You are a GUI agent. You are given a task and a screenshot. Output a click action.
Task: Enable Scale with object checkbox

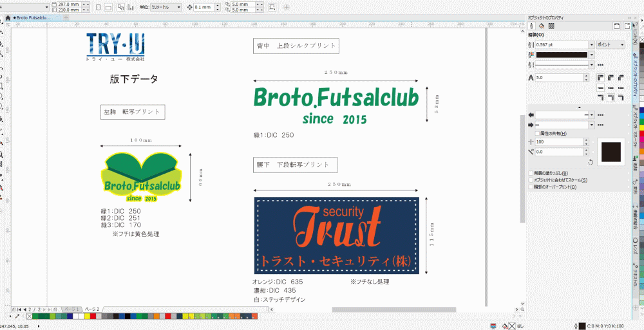point(531,180)
